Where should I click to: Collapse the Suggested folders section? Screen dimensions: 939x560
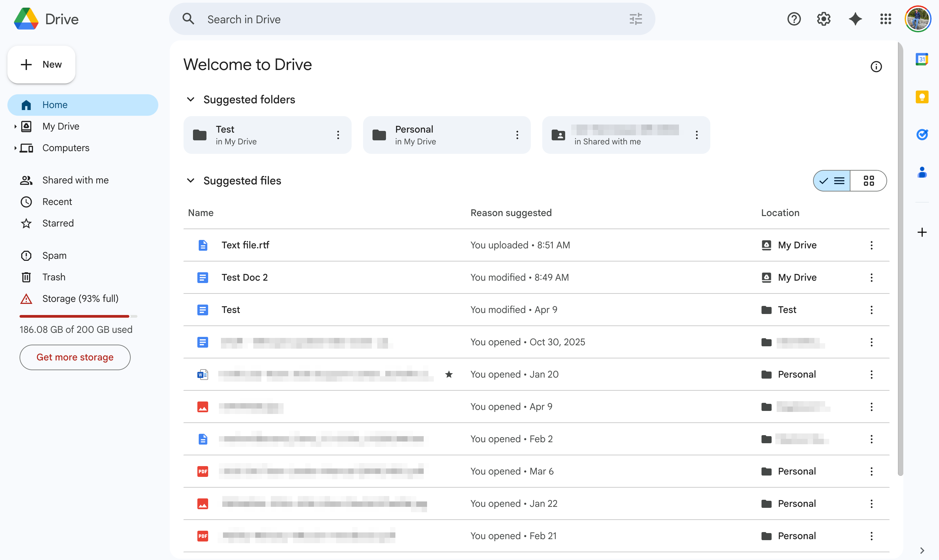[x=191, y=99]
